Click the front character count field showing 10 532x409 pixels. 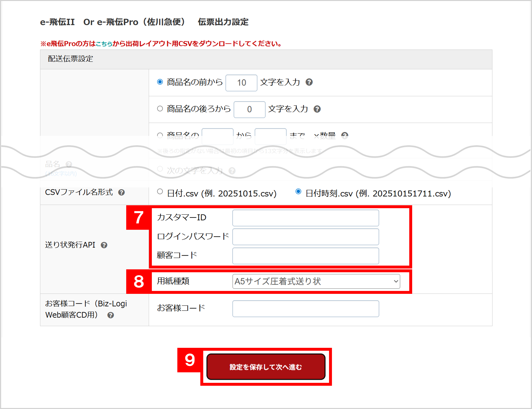(241, 83)
